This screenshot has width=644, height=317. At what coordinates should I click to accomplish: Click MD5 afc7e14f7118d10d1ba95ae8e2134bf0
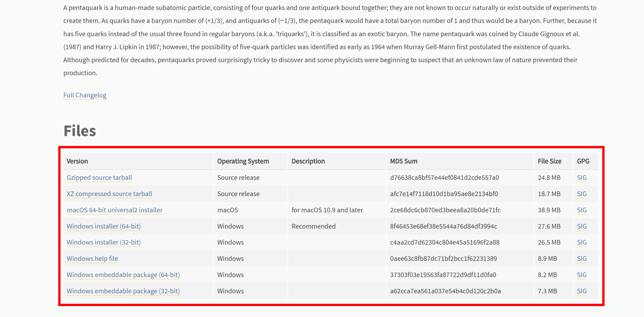coord(444,194)
